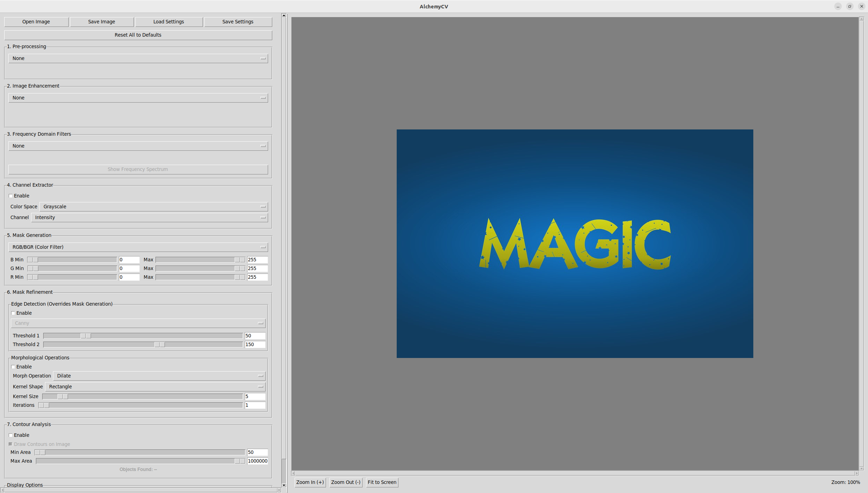Enable Contour Analysis checkbox
Screen dimensions: 868x493
pos(11,435)
